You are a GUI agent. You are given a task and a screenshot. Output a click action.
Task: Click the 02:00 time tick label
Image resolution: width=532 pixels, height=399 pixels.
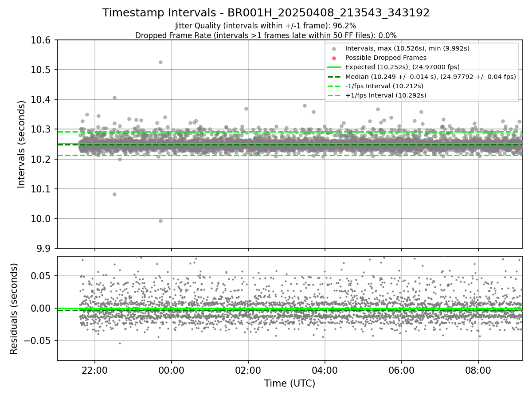[248, 370]
